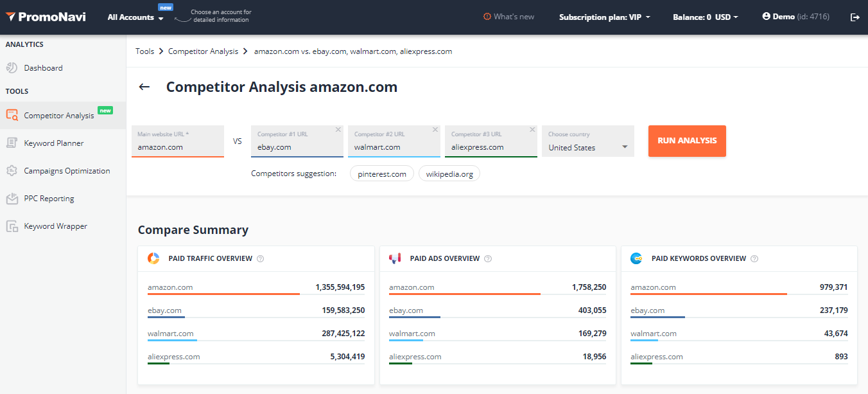The image size is (868, 394).
Task: Open the All Accounts dropdown
Action: click(x=135, y=17)
